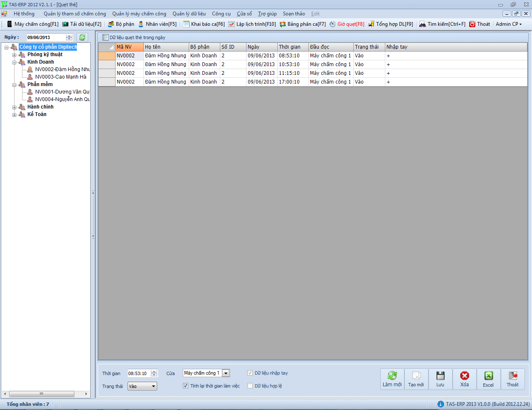Select employee NV0003-Cao Mạnh Hà
This screenshot has height=410, width=532.
(x=61, y=77)
